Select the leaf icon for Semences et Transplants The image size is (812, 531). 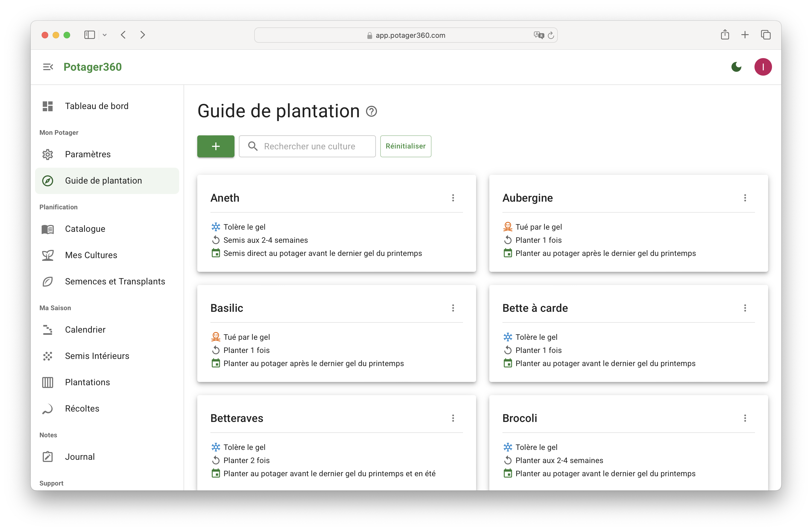click(48, 282)
